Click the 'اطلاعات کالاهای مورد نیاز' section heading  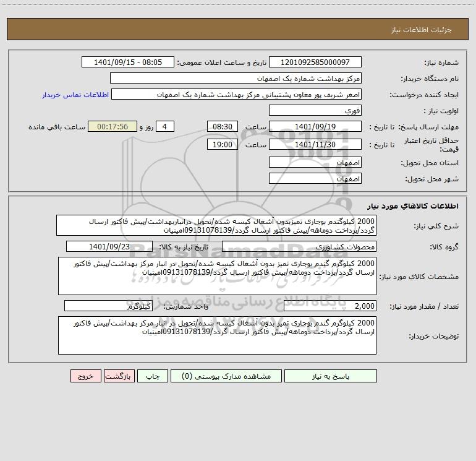click(x=413, y=206)
